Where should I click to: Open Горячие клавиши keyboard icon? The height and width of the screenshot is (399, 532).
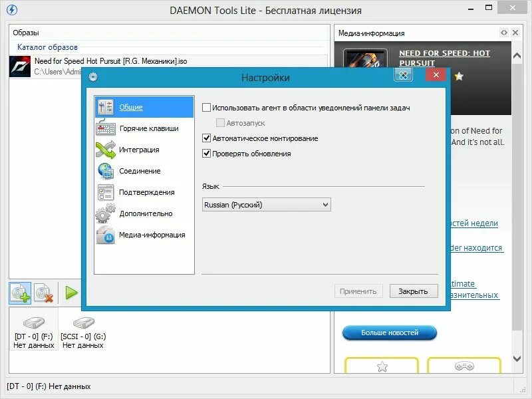point(106,128)
